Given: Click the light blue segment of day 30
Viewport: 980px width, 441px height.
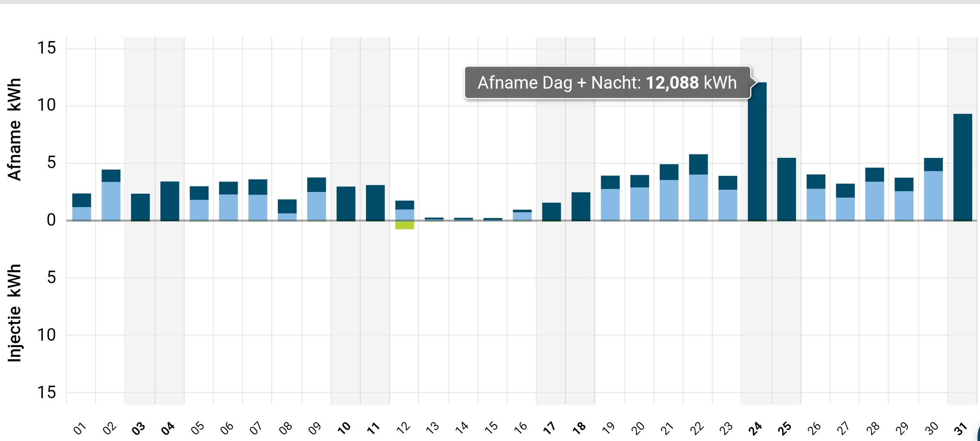Looking at the screenshot, I should (x=933, y=195).
